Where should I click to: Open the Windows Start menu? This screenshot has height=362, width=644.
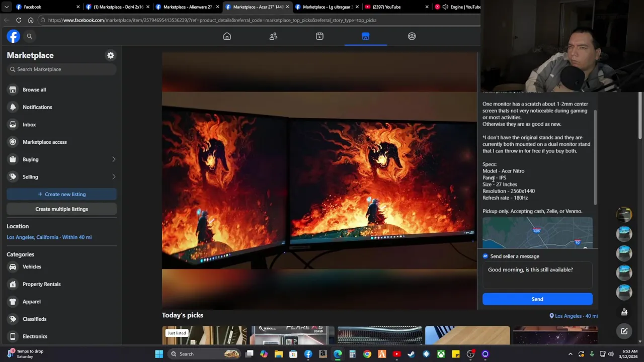159,354
